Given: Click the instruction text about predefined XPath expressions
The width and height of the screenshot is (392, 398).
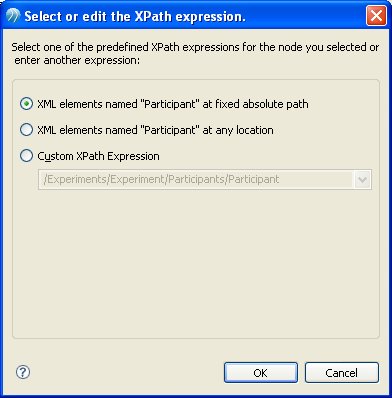Looking at the screenshot, I should pyautogui.click(x=195, y=53).
